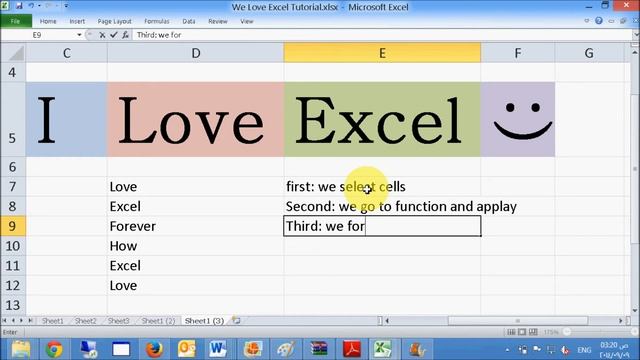Screen dimensions: 640x360
Task: Select column F header
Action: pyautogui.click(x=518, y=53)
